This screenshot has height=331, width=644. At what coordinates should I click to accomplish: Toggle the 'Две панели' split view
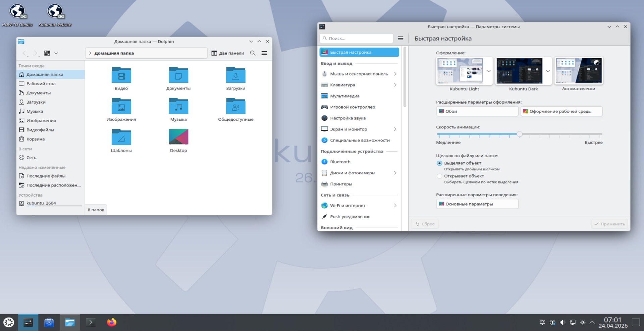tap(228, 53)
